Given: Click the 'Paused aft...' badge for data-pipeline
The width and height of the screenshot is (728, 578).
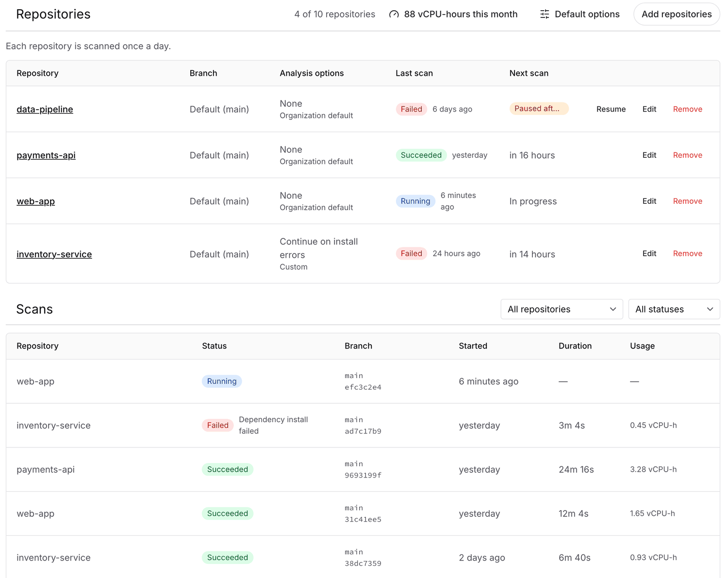Looking at the screenshot, I should pos(539,109).
